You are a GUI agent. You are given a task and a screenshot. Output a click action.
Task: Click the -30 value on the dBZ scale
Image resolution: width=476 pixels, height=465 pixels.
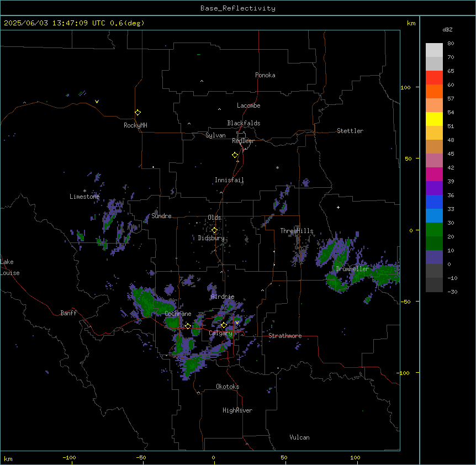[452, 292]
